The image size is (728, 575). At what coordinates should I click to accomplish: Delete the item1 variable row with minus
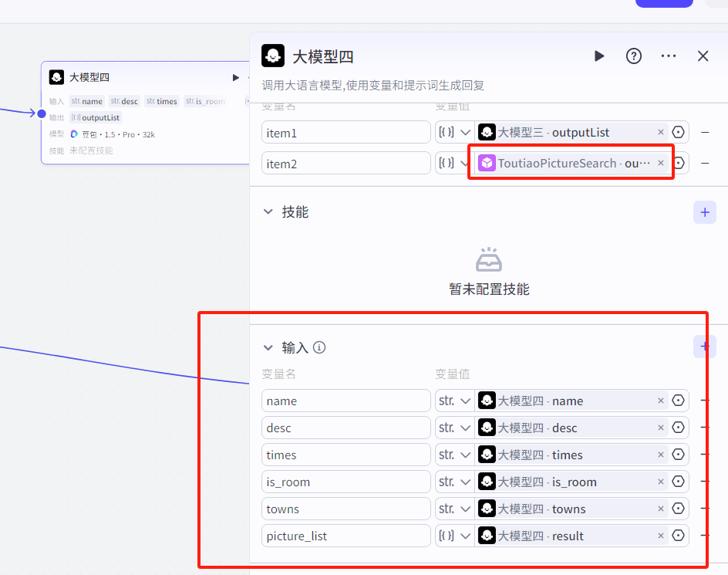coord(705,133)
